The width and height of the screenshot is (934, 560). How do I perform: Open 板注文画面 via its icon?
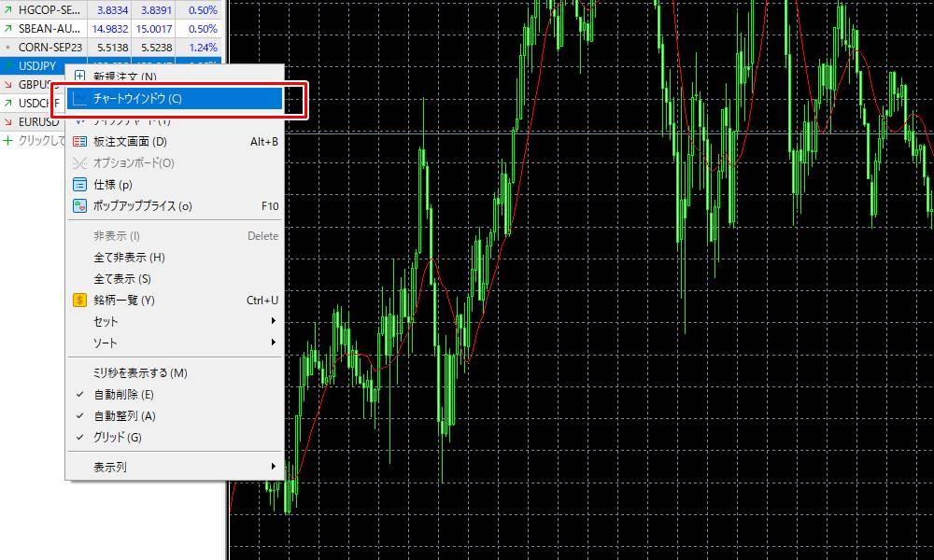pos(79,142)
